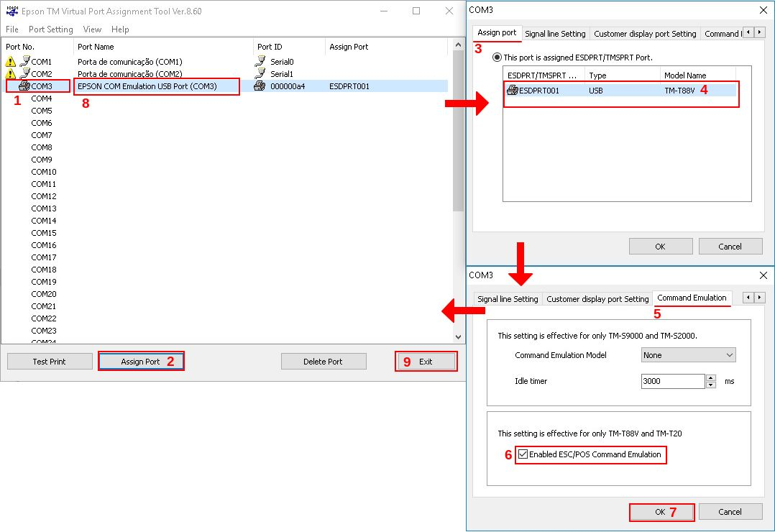The height and width of the screenshot is (532, 775).
Task: Click the serial plug icon for Serial1
Action: 260,73
